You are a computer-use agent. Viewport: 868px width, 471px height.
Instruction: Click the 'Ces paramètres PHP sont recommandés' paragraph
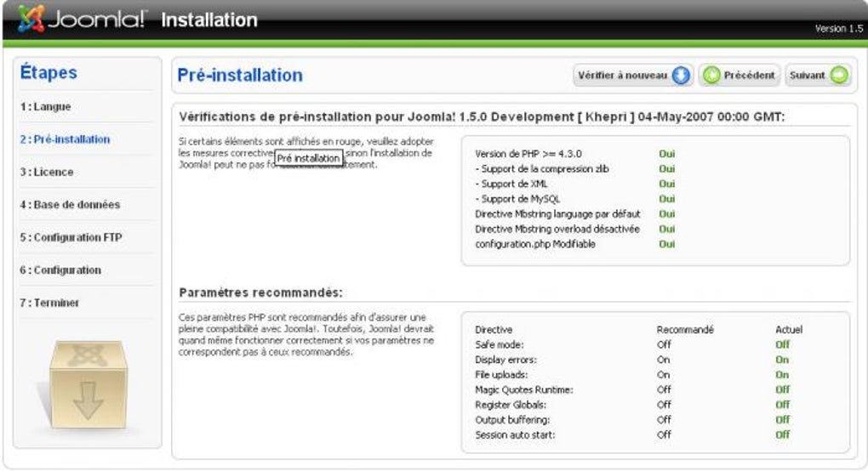tap(306, 334)
